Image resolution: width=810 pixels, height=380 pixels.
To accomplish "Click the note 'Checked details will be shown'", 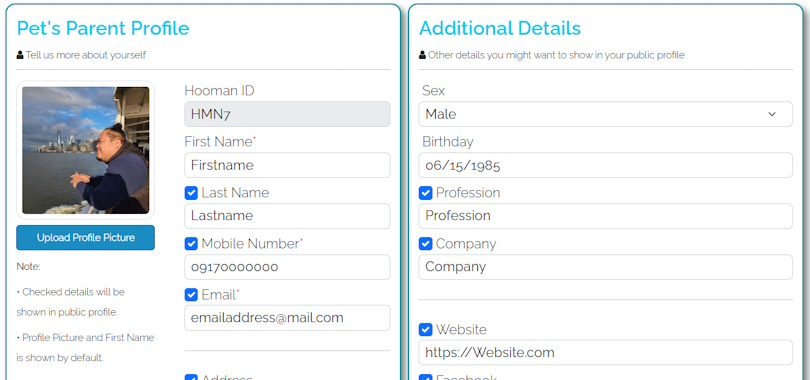I will pyautogui.click(x=71, y=302).
